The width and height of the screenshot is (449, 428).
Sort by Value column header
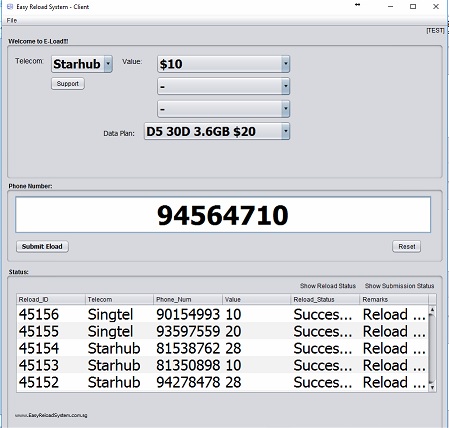click(257, 299)
